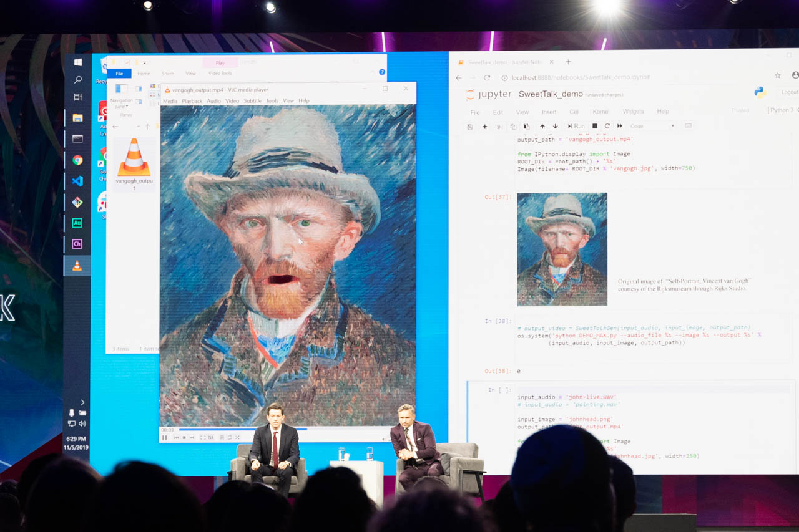Open the VLC View menu

click(x=288, y=101)
